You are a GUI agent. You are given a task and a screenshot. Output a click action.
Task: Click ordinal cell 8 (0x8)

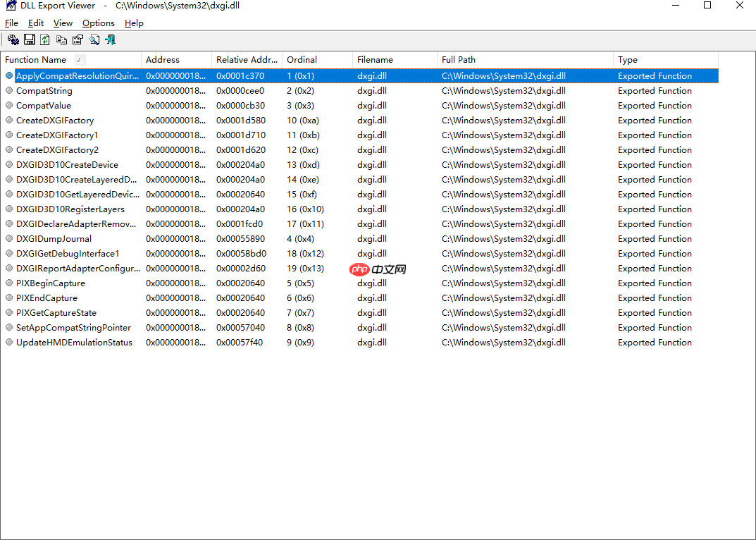(300, 328)
